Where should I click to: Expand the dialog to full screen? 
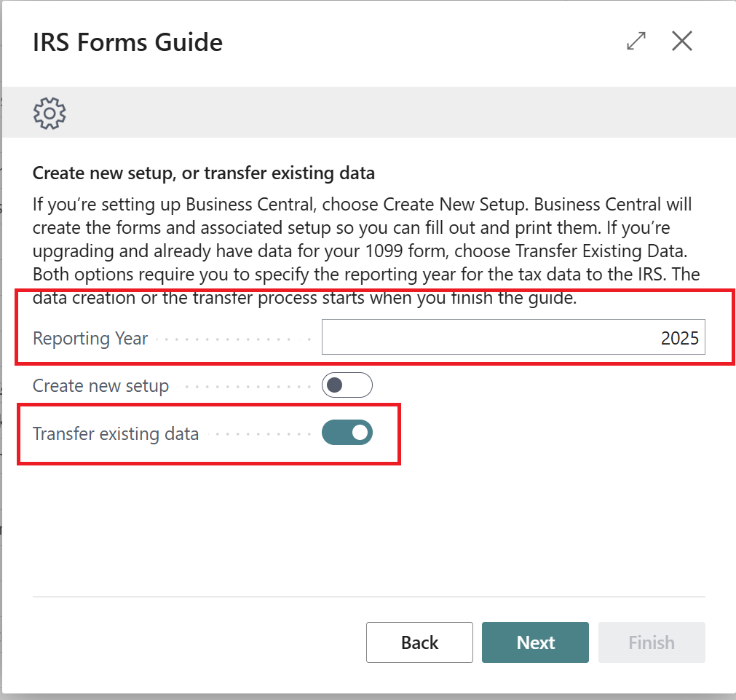tap(636, 42)
